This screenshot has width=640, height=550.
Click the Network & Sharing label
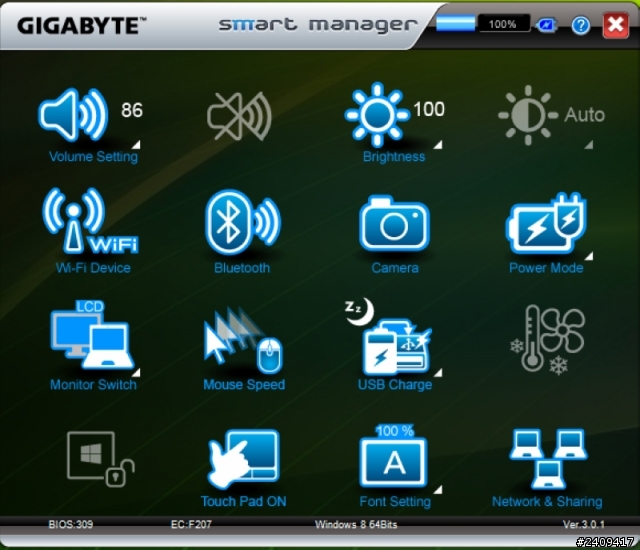547,501
